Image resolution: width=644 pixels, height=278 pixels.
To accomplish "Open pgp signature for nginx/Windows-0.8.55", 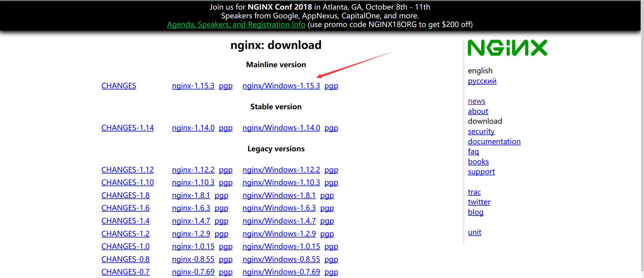I will coord(331,259).
